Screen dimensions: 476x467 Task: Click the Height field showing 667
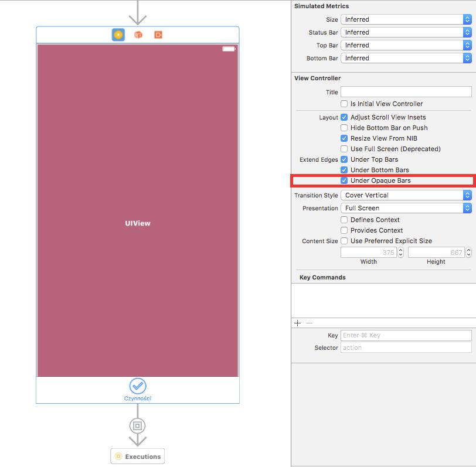click(x=436, y=252)
